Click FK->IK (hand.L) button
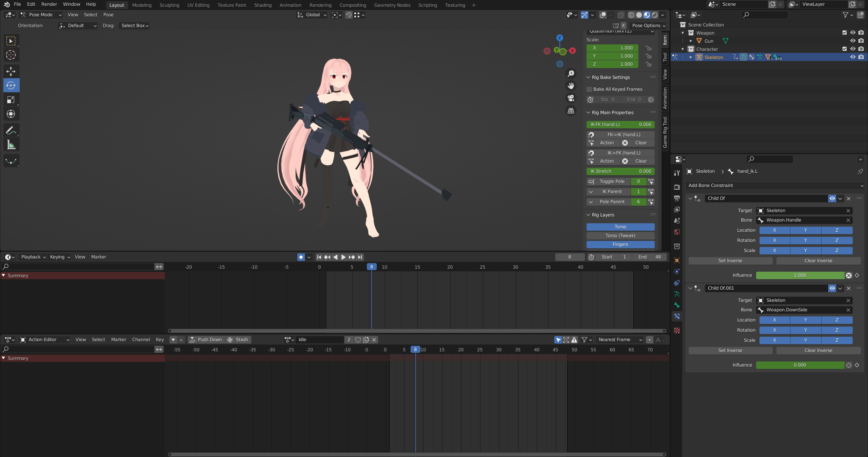This screenshot has height=457, width=868. click(x=620, y=135)
